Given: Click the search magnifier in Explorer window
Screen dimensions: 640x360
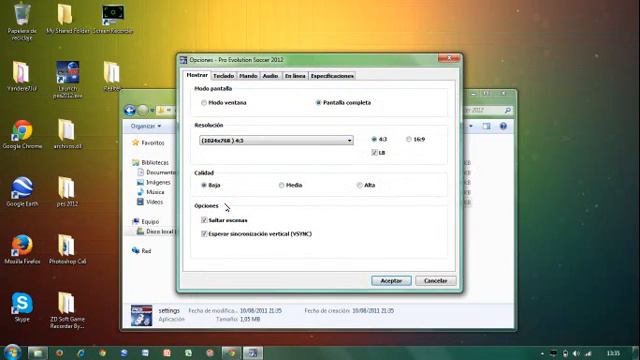Looking at the screenshot, I should click(x=507, y=110).
